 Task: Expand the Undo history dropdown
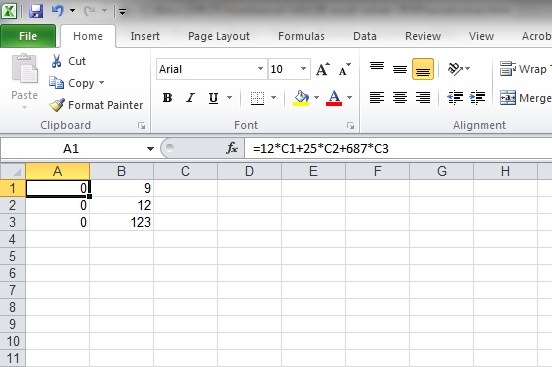pos(73,11)
